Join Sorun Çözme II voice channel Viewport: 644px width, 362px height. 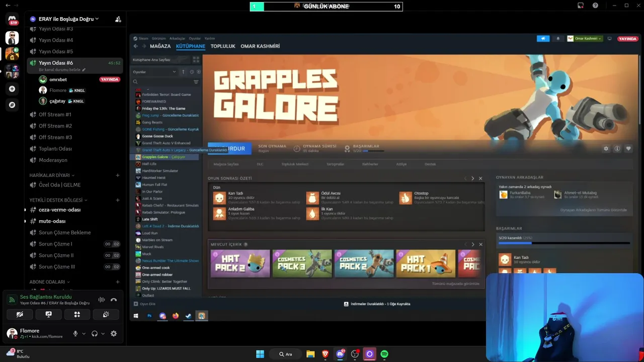pyautogui.click(x=74, y=255)
